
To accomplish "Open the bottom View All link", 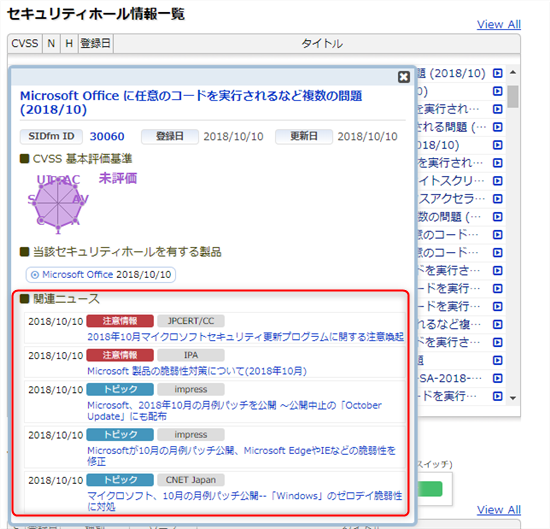I will point(498,509).
